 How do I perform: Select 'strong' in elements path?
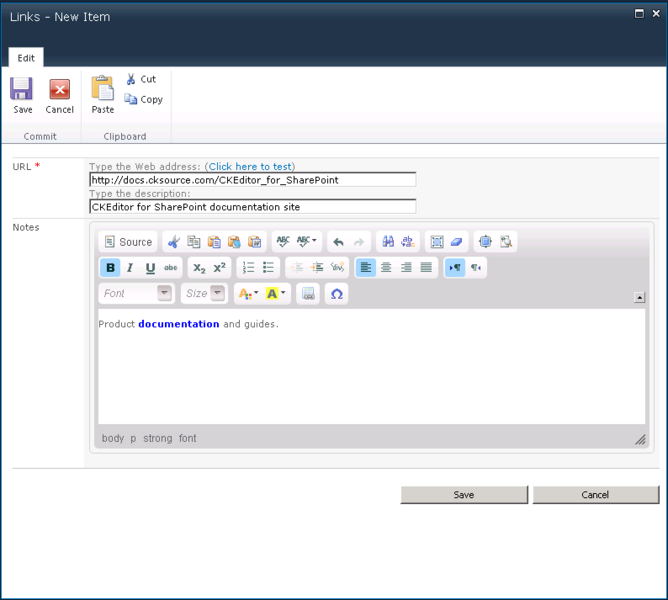pos(158,438)
